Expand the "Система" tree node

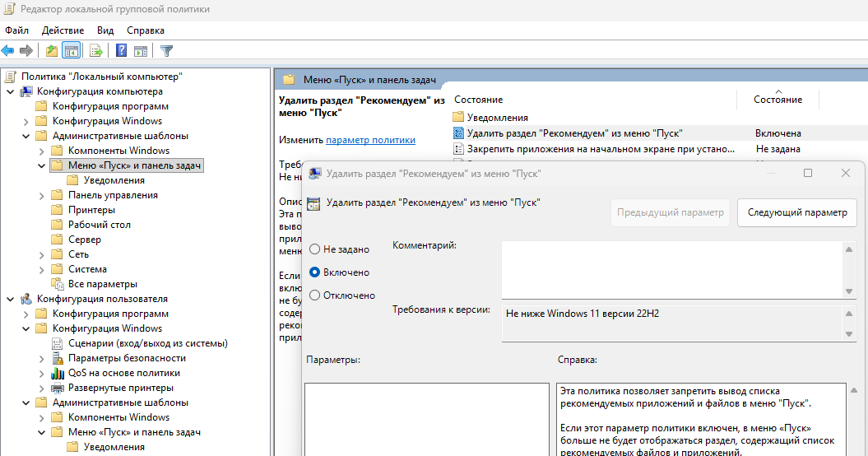(41, 270)
